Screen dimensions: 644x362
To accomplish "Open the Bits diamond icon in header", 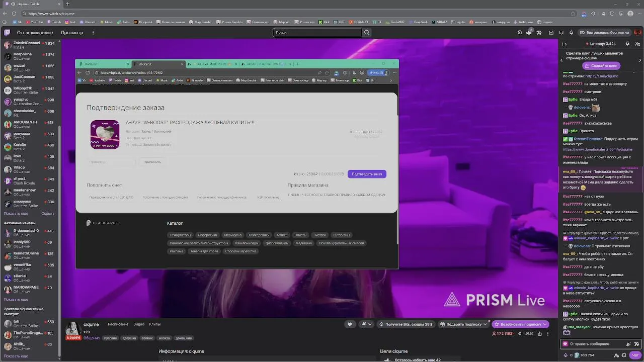I will (x=572, y=33).
